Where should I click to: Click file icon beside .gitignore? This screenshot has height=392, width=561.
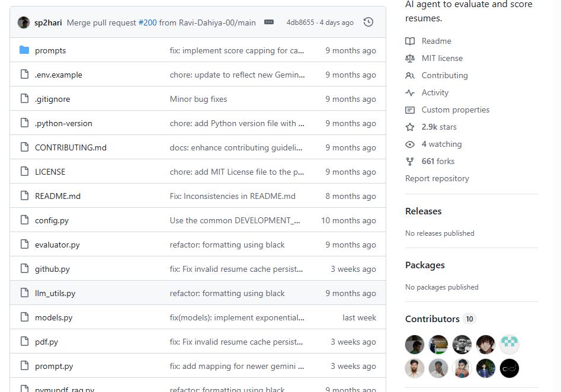(24, 99)
